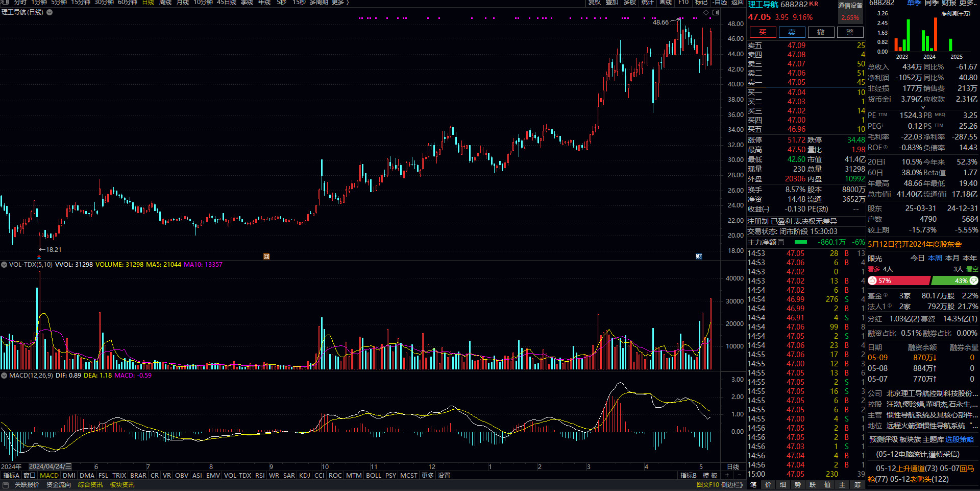Image resolution: width=980 pixels, height=491 pixels.
Task: Select 本周 in the 眼光 poll
Action: [x=935, y=258]
